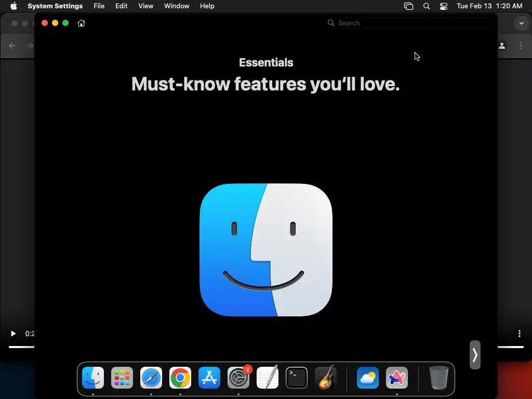Go back in the background browser window
Screen dimensions: 532x399
tap(12, 46)
